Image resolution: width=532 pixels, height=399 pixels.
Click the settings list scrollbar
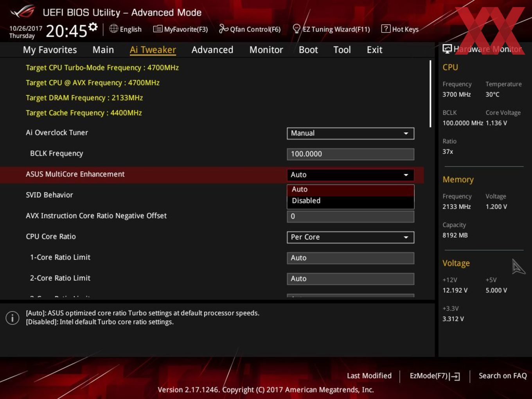point(430,94)
